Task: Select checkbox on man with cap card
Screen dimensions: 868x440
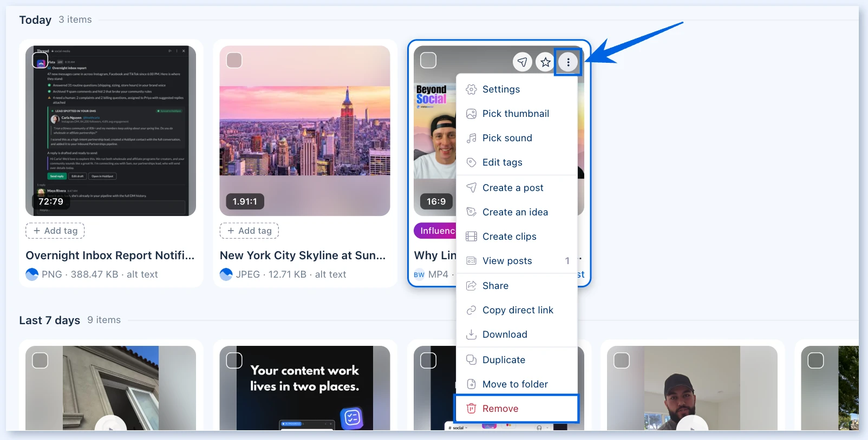Action: pos(622,360)
